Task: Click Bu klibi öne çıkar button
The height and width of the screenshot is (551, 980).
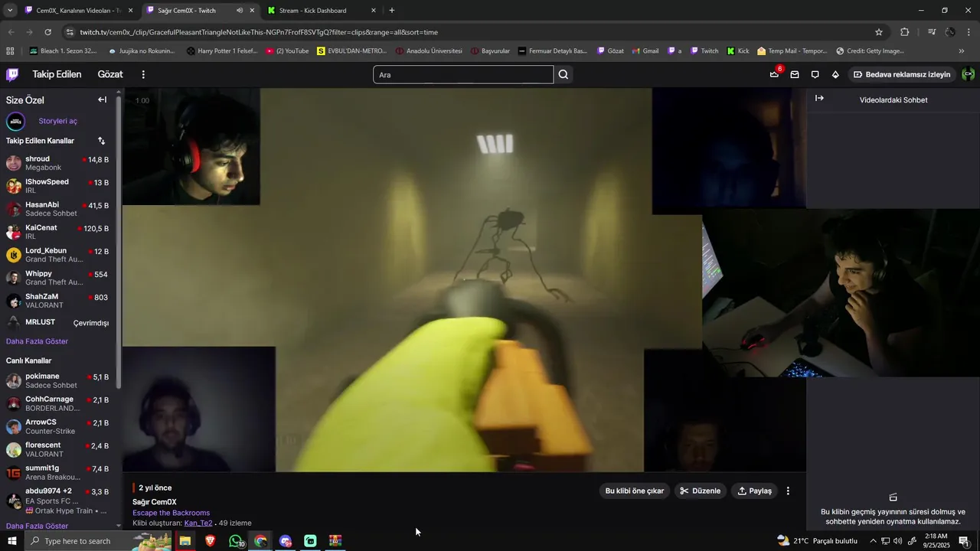Action: [x=635, y=491]
